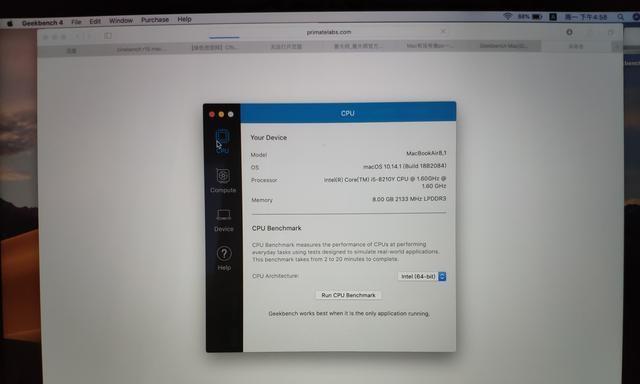Image resolution: width=640 pixels, height=384 pixels.
Task: Open the Geekbench 4 application menu
Action: (42, 23)
